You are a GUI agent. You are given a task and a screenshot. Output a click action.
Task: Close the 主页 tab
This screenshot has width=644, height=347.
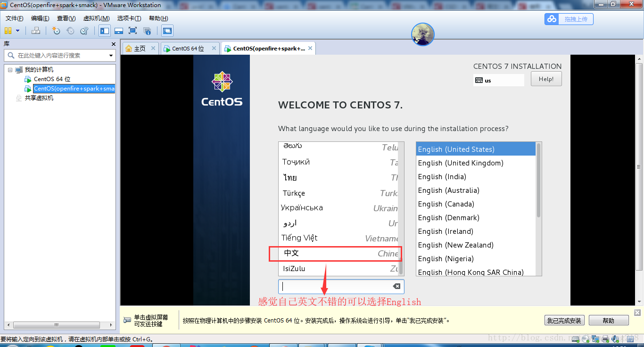click(x=153, y=48)
